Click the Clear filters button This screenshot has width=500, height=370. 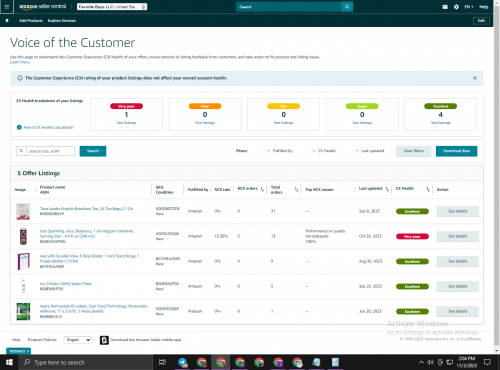point(414,151)
